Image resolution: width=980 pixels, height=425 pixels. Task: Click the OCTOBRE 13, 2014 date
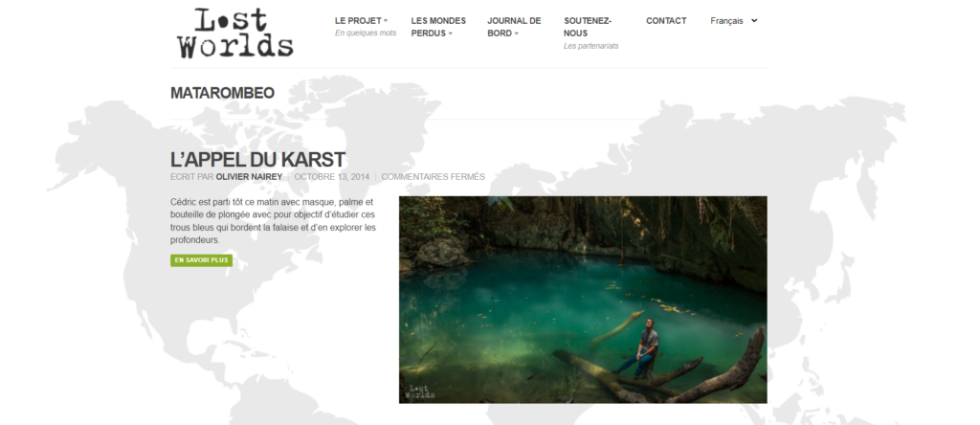[x=332, y=177]
